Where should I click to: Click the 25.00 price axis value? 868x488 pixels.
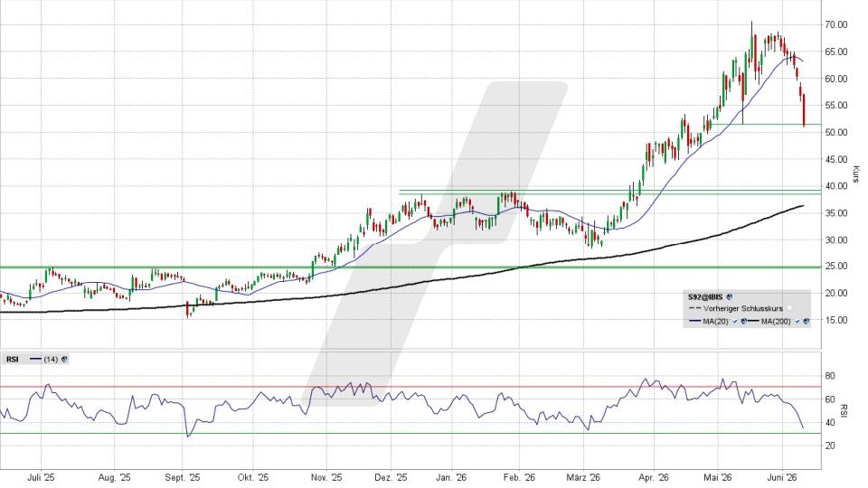point(835,267)
